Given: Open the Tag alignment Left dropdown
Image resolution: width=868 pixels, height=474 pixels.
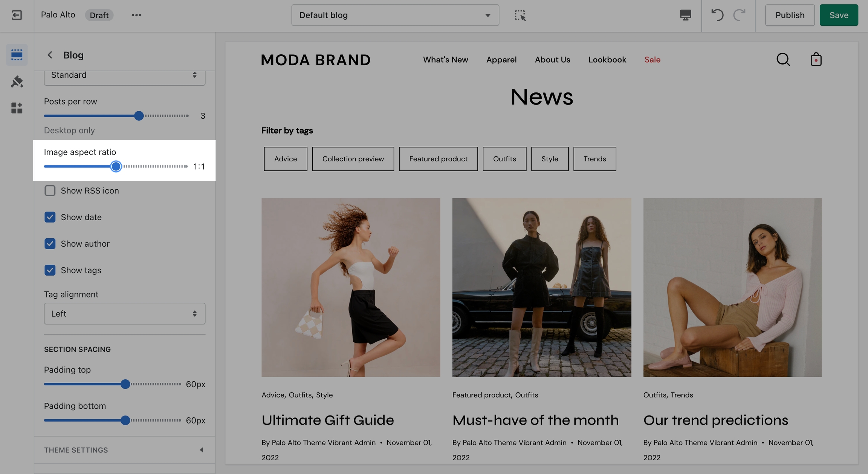Looking at the screenshot, I should coord(124,313).
